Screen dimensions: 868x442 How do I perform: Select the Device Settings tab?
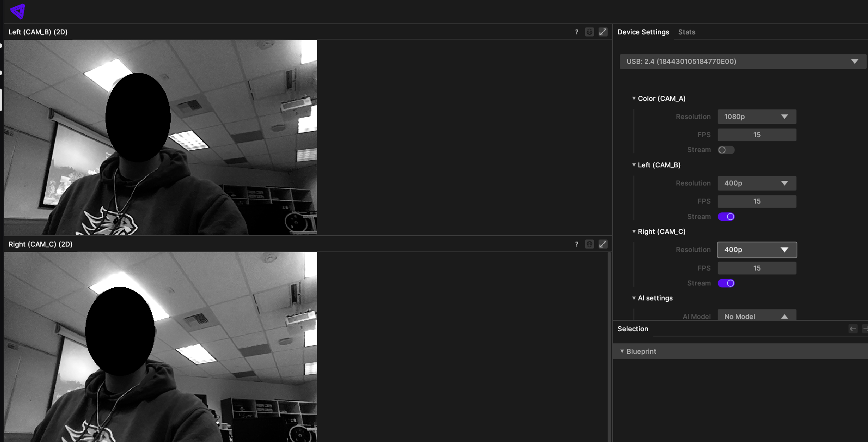point(643,32)
